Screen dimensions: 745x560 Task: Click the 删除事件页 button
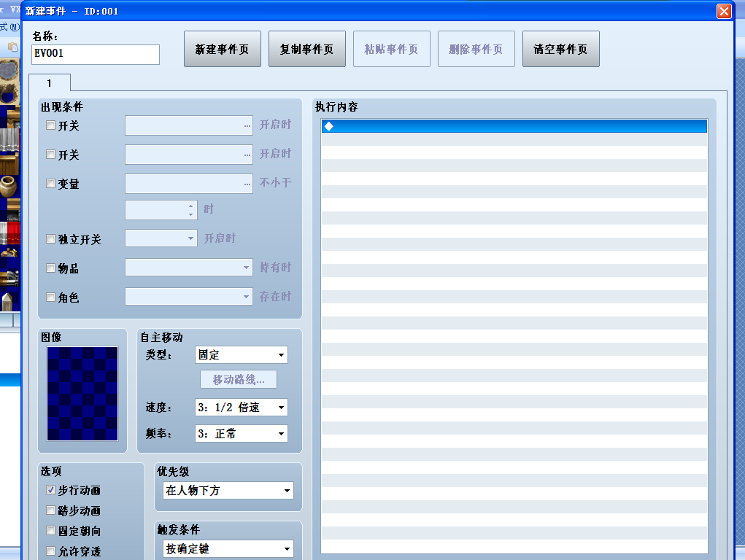tap(476, 49)
